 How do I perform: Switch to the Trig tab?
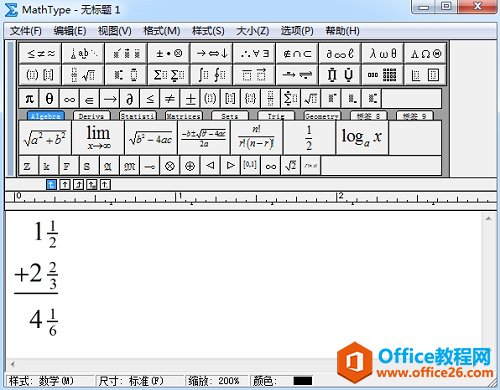point(276,116)
